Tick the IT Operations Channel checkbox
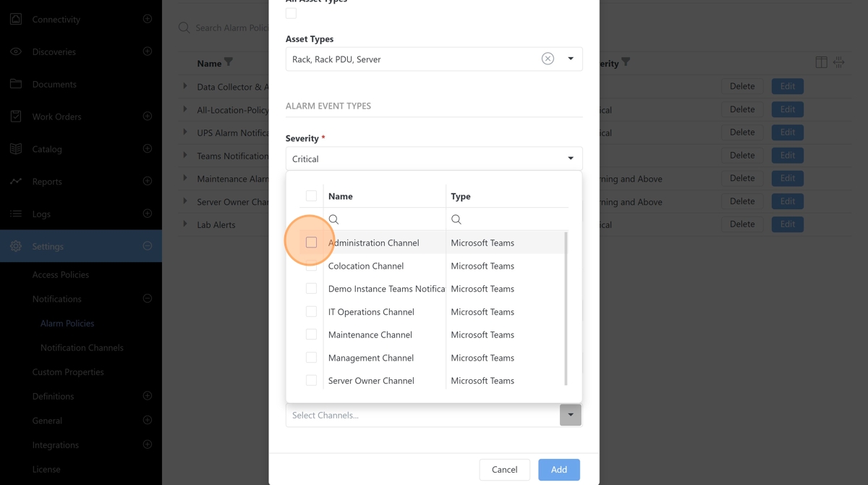The image size is (868, 485). pyautogui.click(x=311, y=312)
